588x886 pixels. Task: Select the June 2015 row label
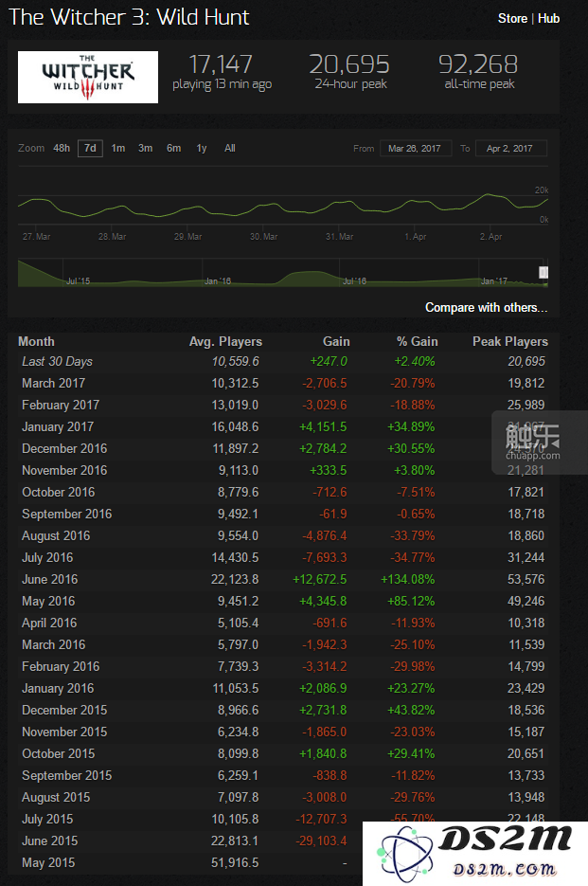click(x=49, y=841)
